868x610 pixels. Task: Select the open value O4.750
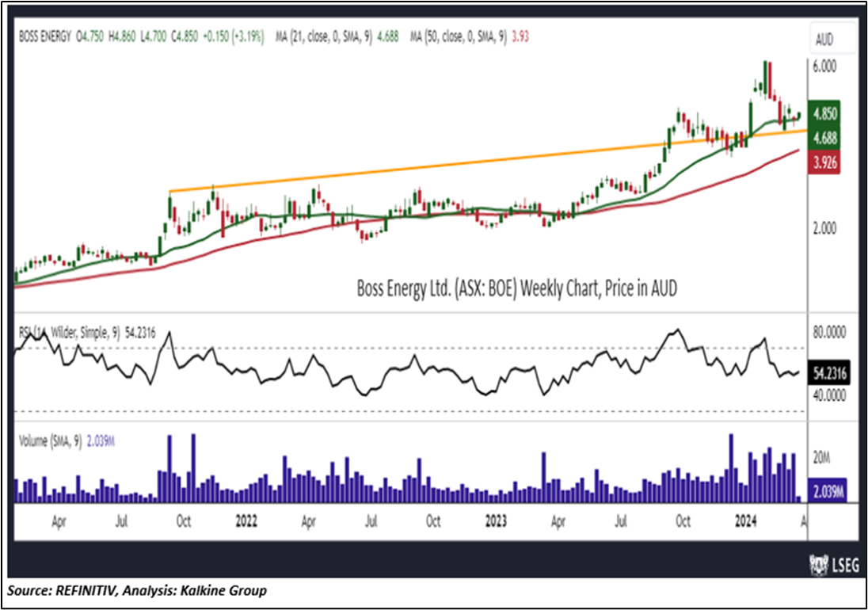click(x=89, y=36)
